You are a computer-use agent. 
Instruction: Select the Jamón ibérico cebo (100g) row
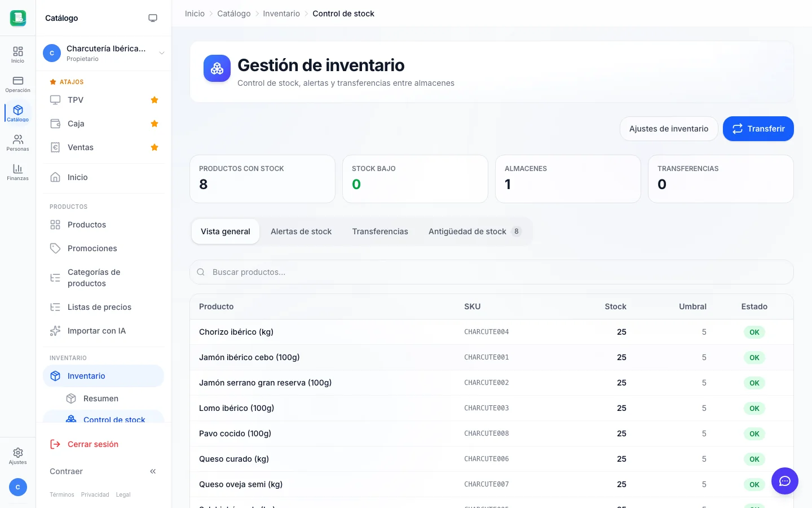tap(492, 357)
